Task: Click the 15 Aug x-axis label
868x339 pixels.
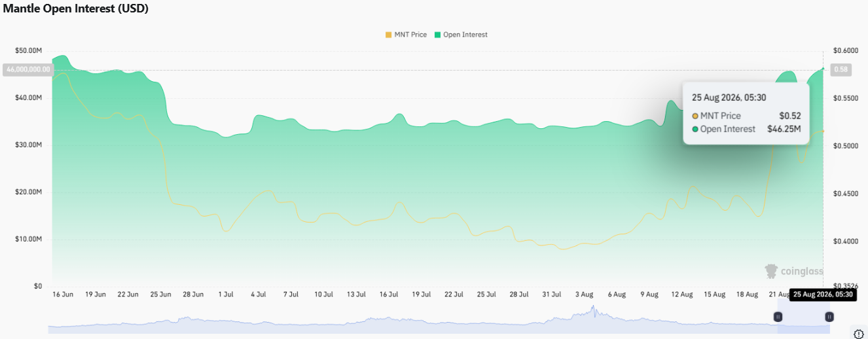Action: coord(714,294)
